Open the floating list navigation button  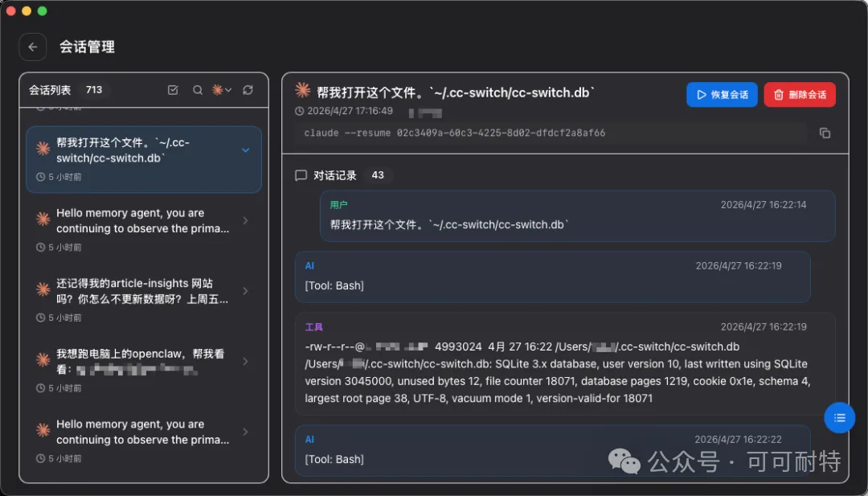pos(839,417)
